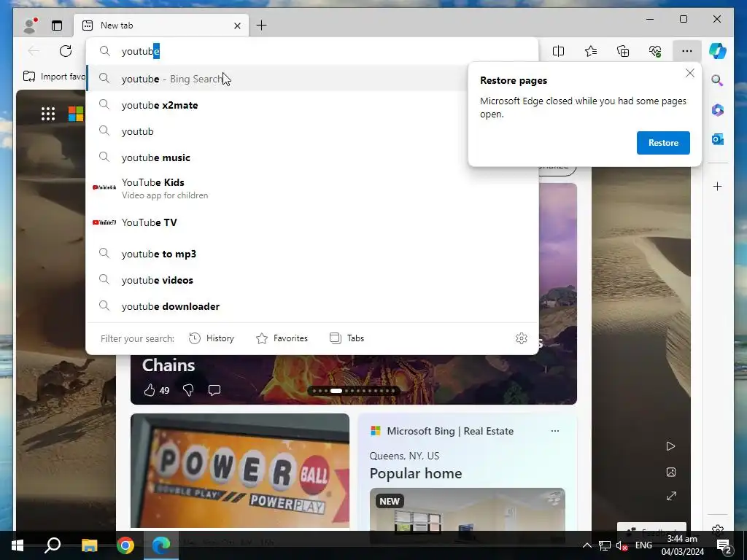Open Browser essentials heart icon

click(x=655, y=51)
